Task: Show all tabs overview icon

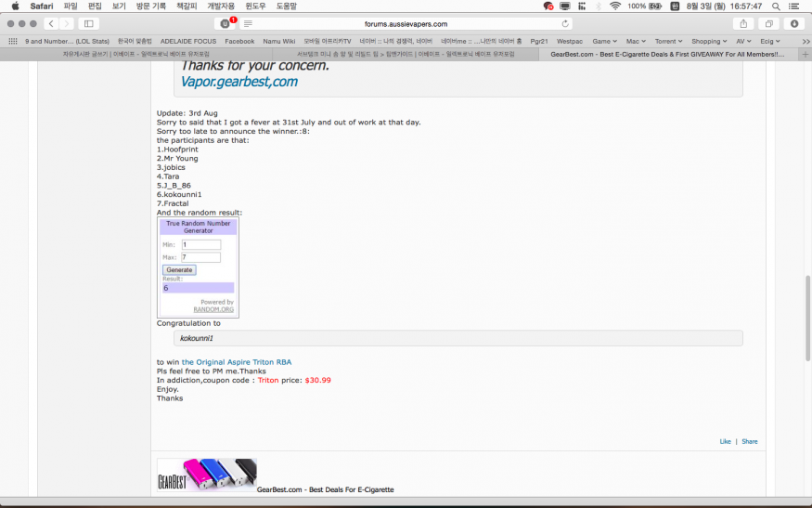Action: point(769,23)
